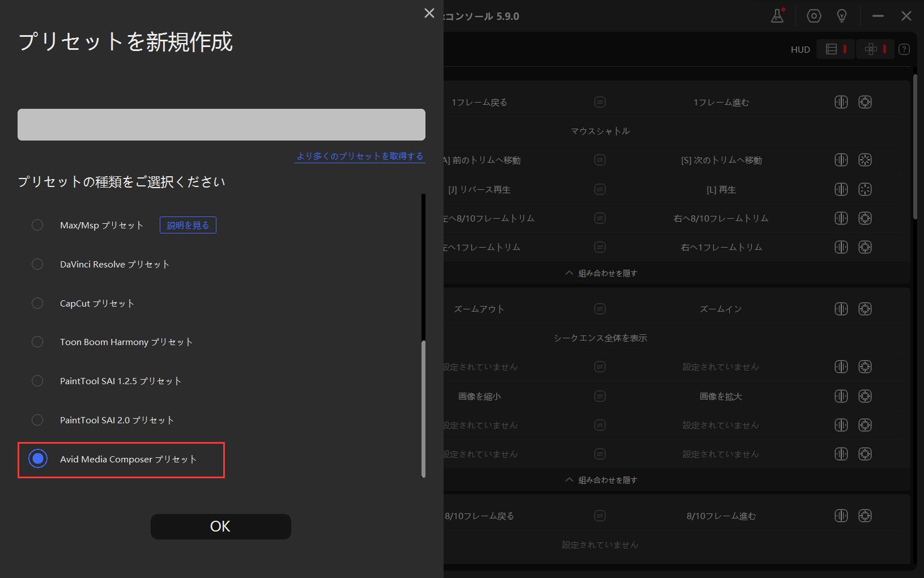
Task: Click rotation speed icon in 1フレーム進む row
Action: (x=865, y=102)
